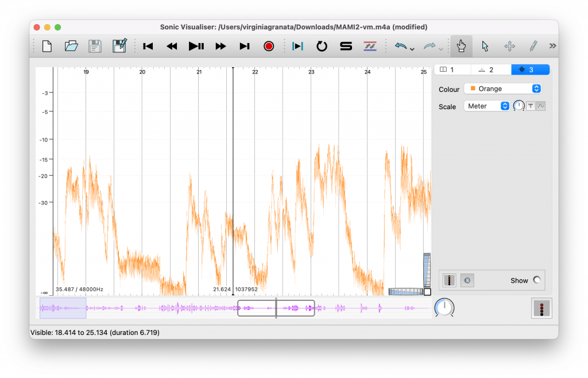Click the Fast Forward button
This screenshot has height=378, width=588.
click(x=220, y=47)
